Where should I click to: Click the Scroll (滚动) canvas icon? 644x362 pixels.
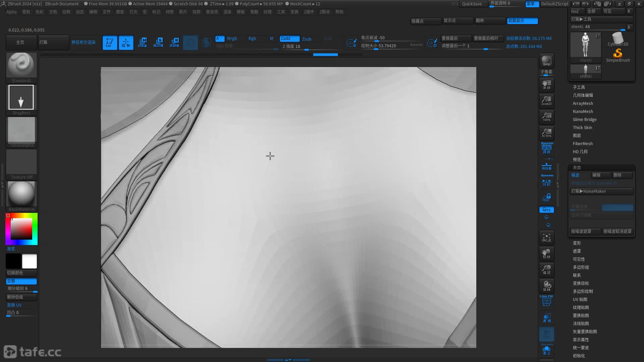click(x=546, y=84)
